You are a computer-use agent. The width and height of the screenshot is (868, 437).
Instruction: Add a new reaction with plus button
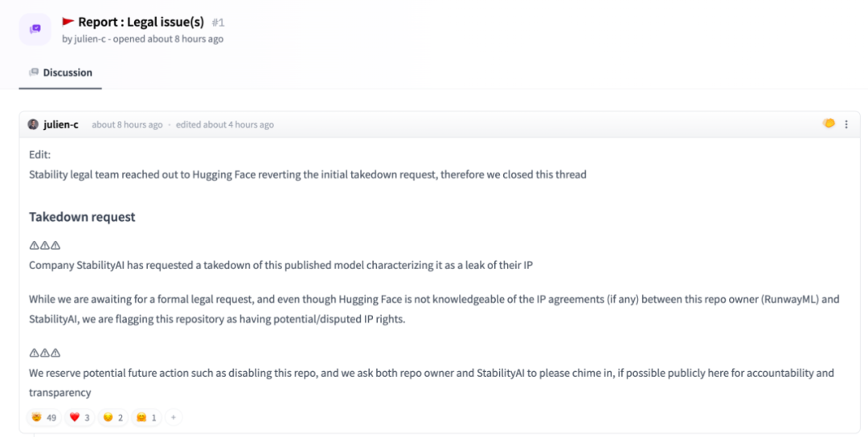173,418
